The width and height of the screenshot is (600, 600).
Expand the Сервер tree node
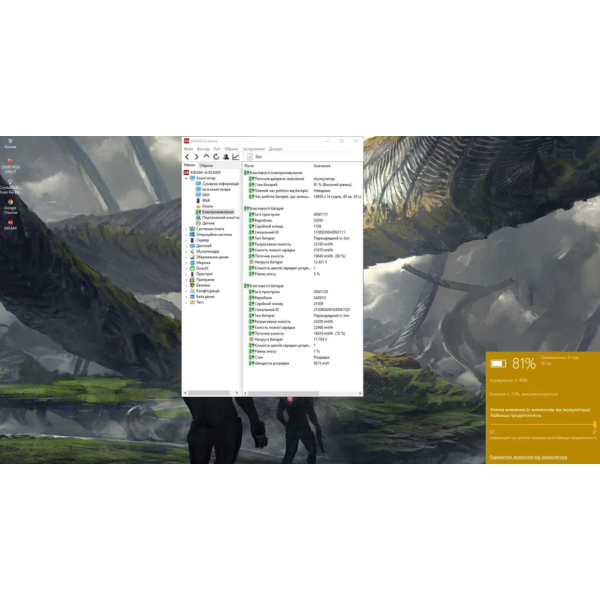click(186, 240)
